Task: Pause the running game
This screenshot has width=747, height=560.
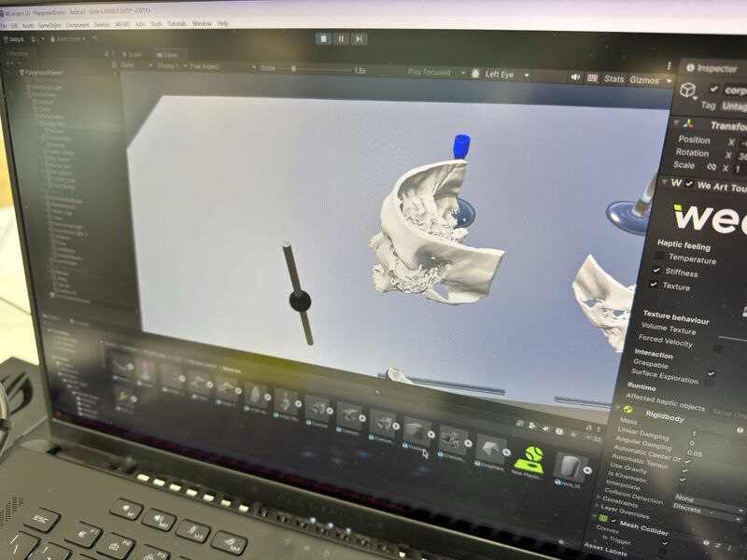Action: pos(342,38)
